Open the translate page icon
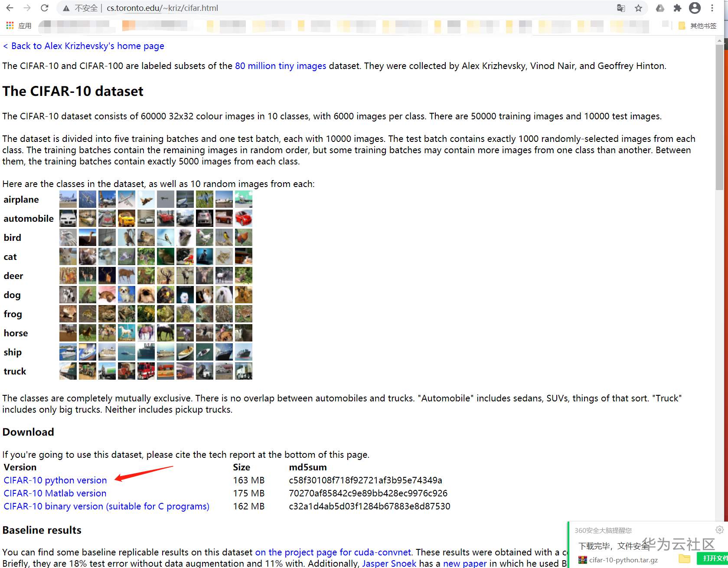The image size is (728, 568). point(621,8)
